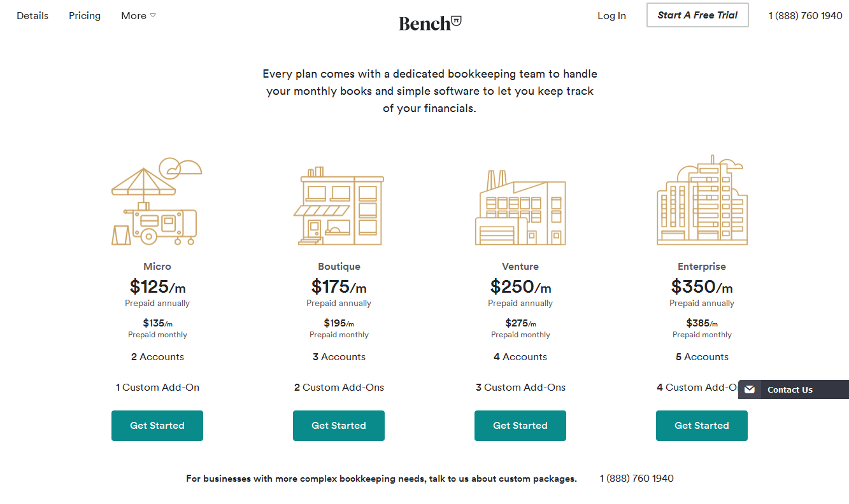Image resolution: width=849 pixels, height=504 pixels.
Task: Click the Log In link
Action: click(x=611, y=16)
